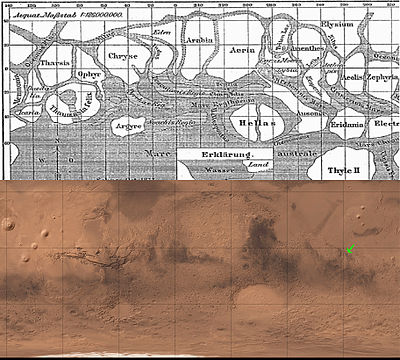Select the Thyle II label
The width and height of the screenshot is (400, 360).
click(344, 170)
